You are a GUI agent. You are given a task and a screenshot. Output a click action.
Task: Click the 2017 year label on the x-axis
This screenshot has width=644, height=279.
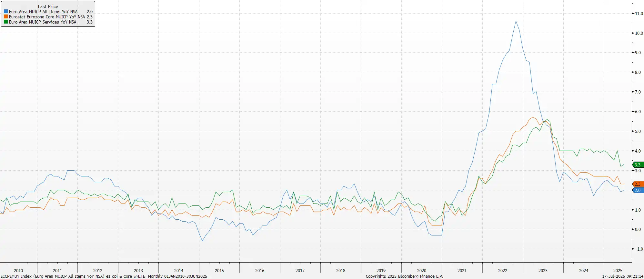[x=300, y=271]
